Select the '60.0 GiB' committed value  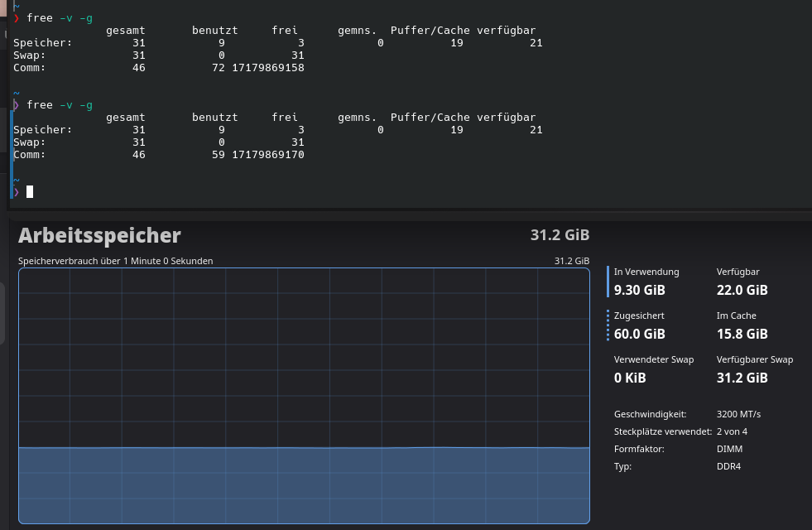(639, 335)
